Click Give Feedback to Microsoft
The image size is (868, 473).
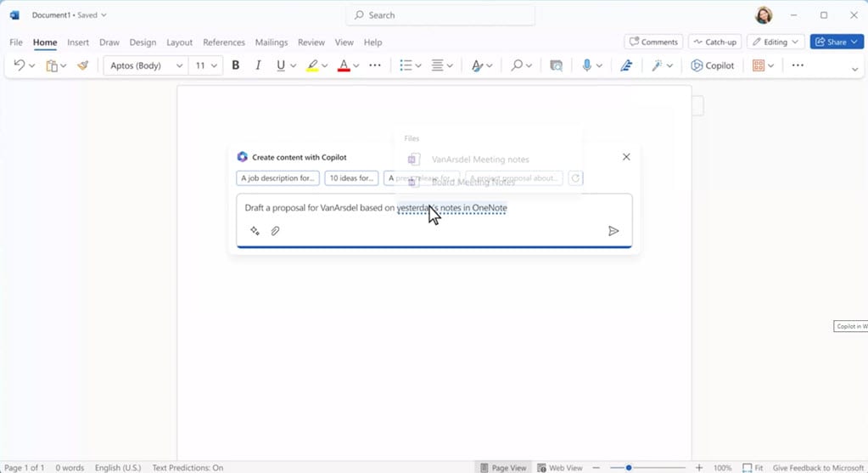(x=818, y=467)
